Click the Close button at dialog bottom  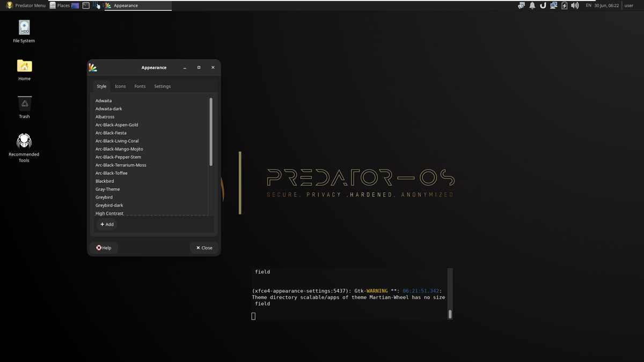204,248
